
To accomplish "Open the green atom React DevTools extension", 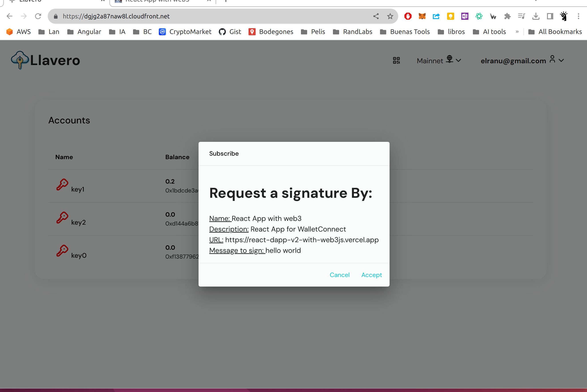I will 479,16.
